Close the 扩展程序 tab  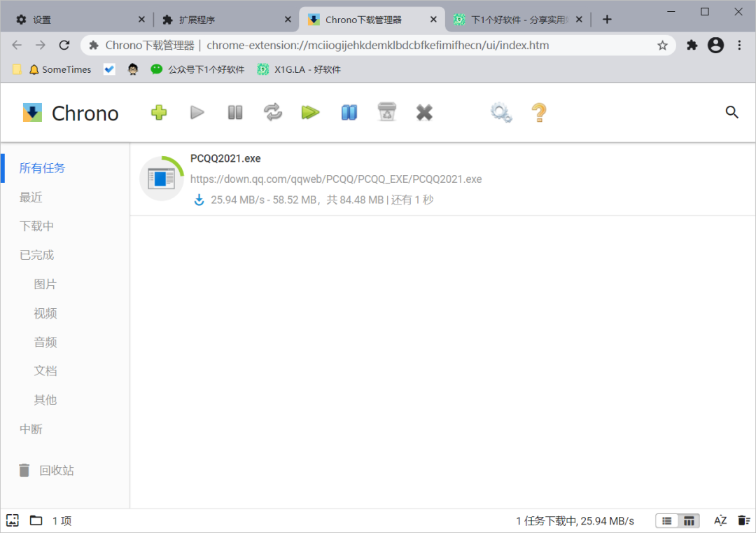pos(288,20)
